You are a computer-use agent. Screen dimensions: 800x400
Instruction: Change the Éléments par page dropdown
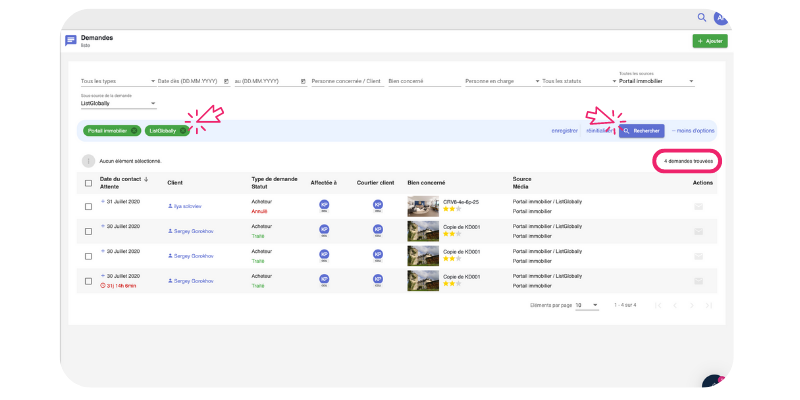click(x=586, y=304)
